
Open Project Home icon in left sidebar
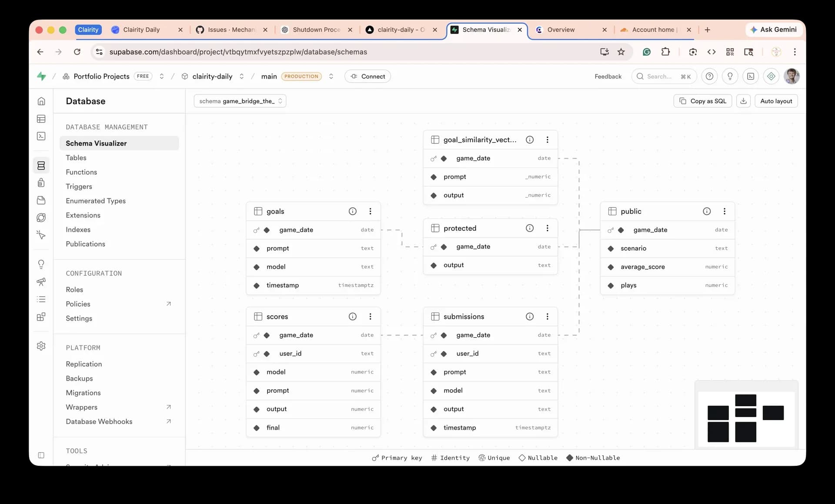pyautogui.click(x=41, y=101)
